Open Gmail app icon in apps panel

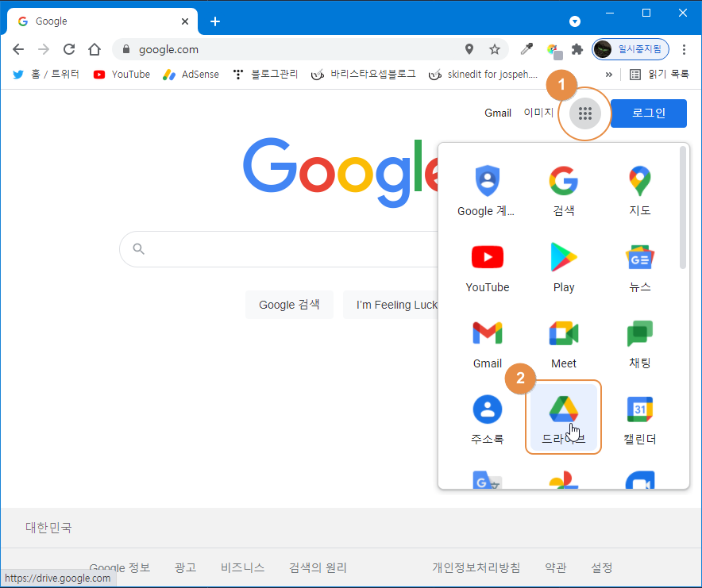(x=487, y=344)
